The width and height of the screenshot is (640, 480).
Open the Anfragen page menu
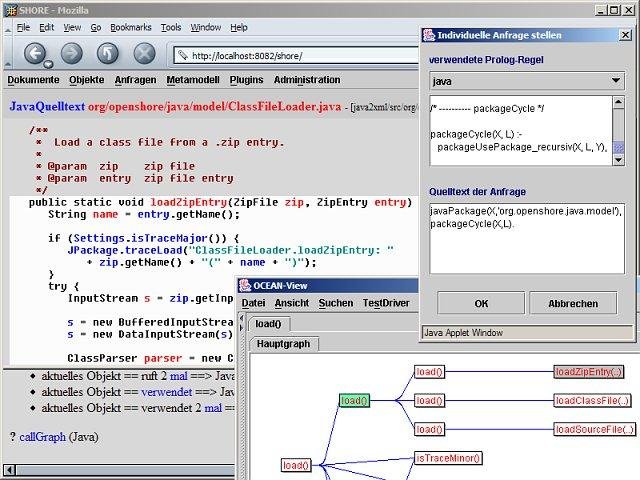[x=135, y=80]
